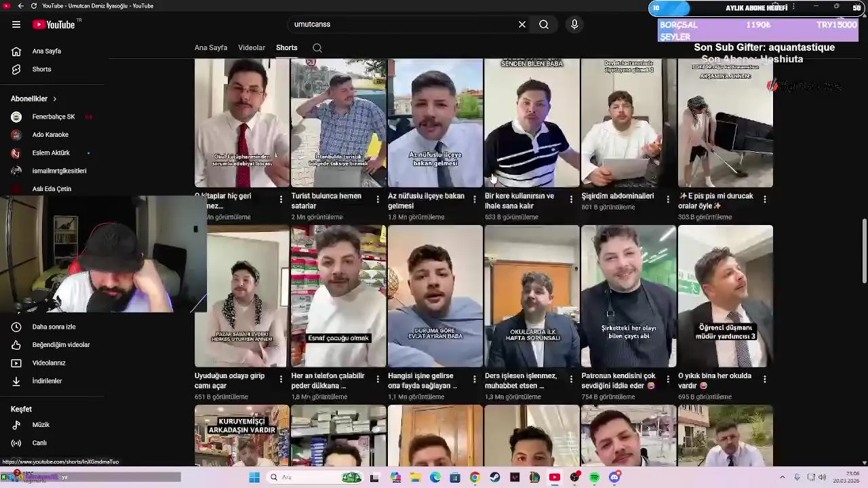Select the Shorts channel tab

pos(287,48)
